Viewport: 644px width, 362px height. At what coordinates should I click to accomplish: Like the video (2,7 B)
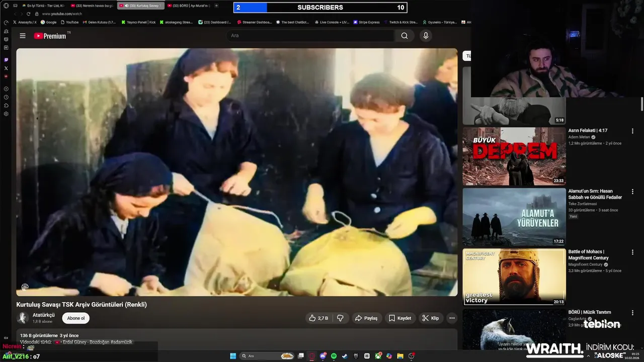[x=318, y=318]
